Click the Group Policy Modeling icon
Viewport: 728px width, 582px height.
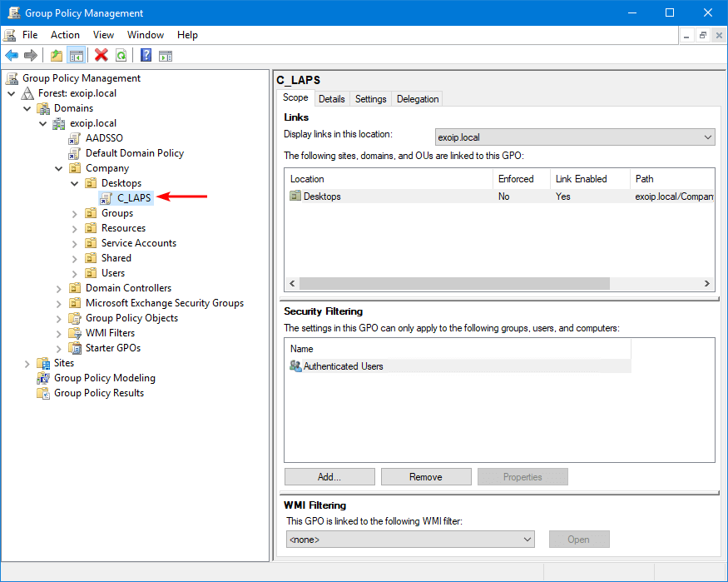coord(43,378)
